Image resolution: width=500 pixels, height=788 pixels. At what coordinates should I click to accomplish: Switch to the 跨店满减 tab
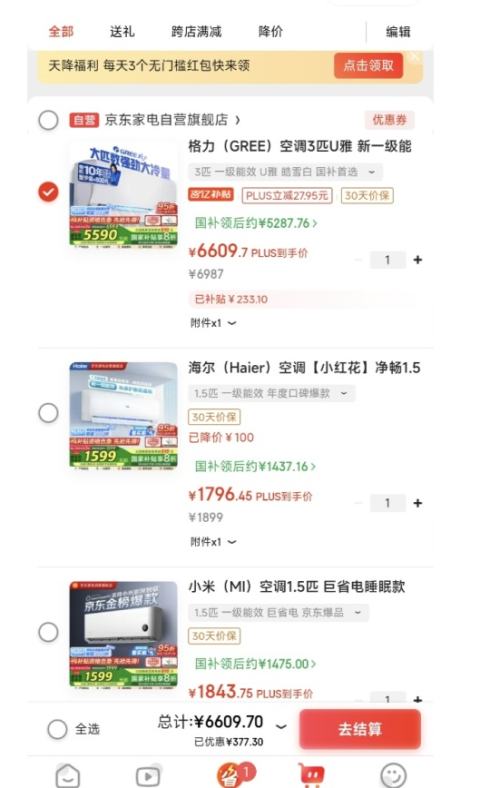pos(196,32)
